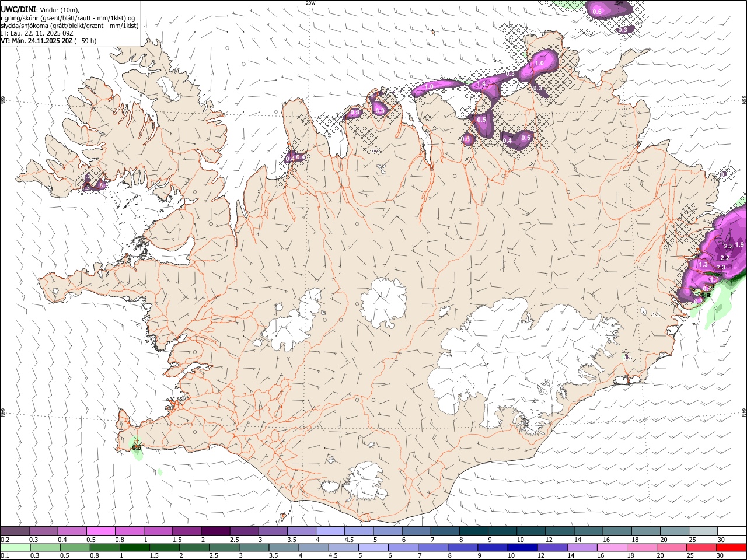Screen dimensions: 747x560
Task: Select the darkest purple snow swatch between 2 and 2.5
Action: tap(216, 531)
